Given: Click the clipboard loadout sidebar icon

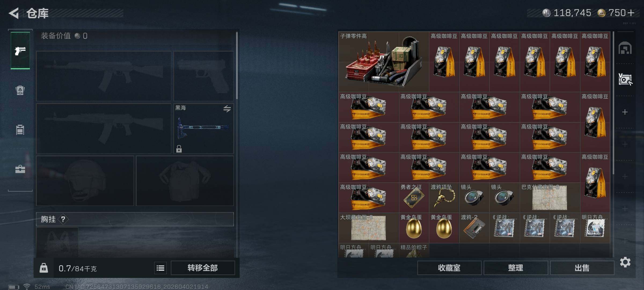Looking at the screenshot, I should 20,130.
